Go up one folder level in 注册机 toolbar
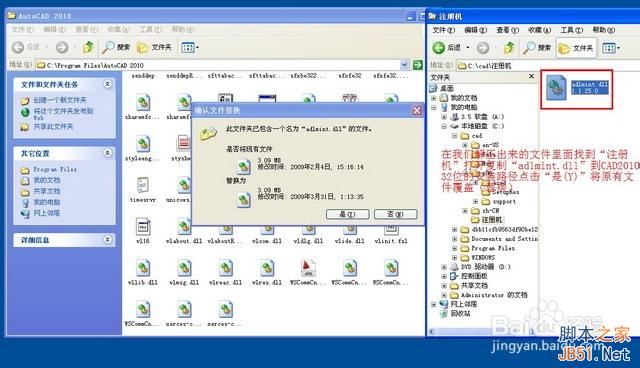This screenshot has width=640, height=368. point(509,48)
